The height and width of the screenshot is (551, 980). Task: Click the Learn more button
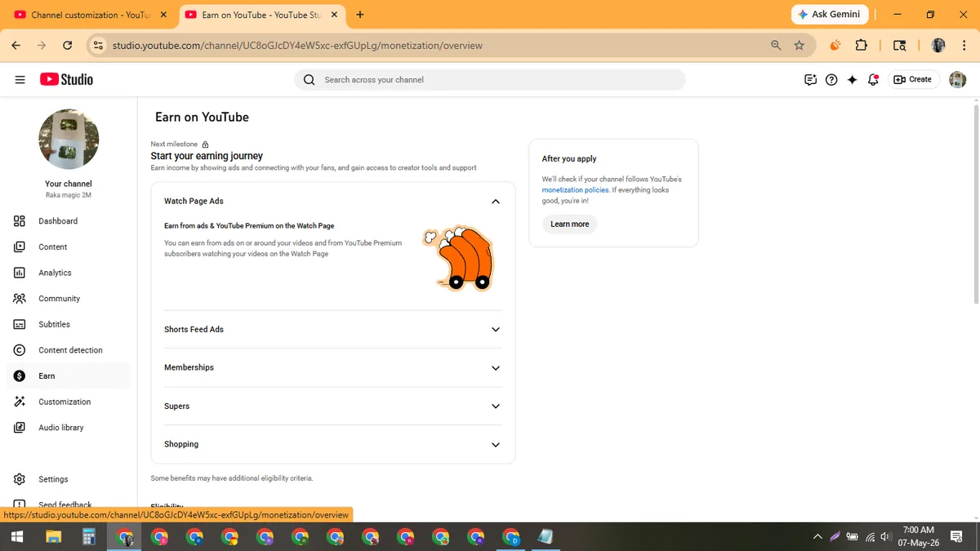tap(569, 224)
